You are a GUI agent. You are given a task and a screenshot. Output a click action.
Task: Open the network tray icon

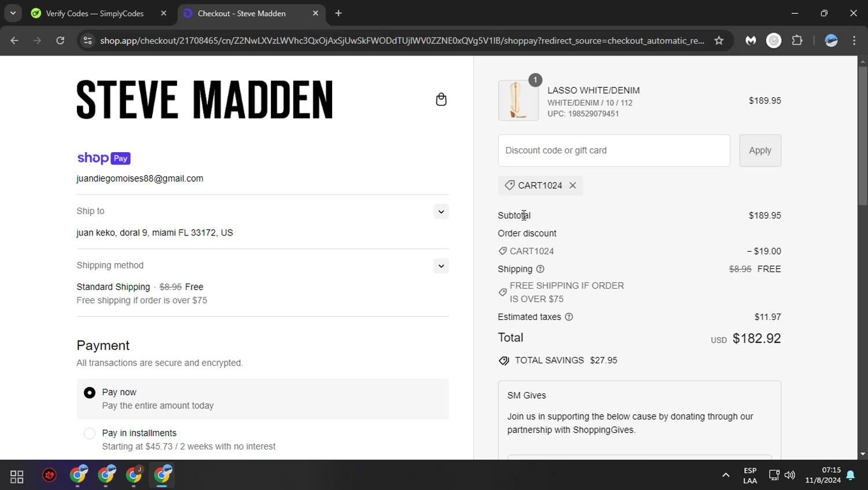[x=774, y=476]
